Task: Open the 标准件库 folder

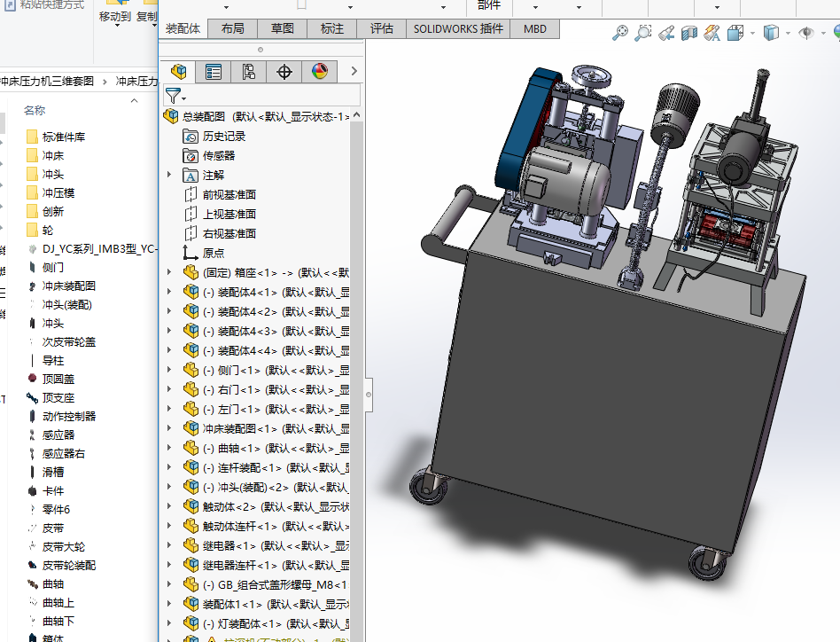Action: (x=63, y=137)
